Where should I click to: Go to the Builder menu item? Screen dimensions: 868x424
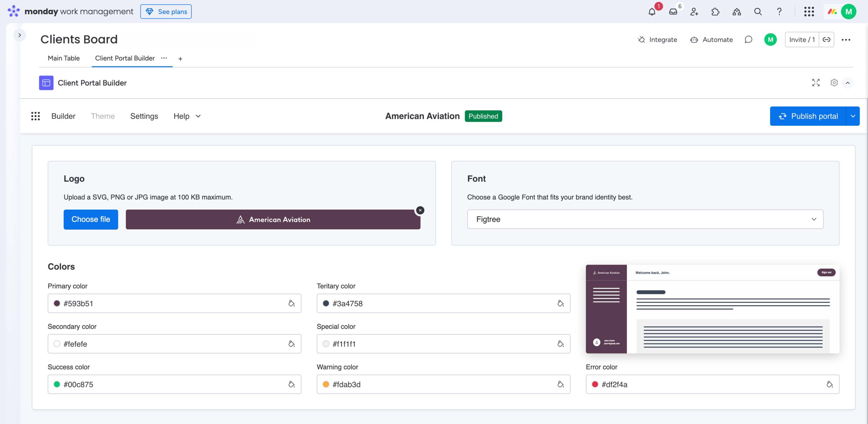click(63, 116)
